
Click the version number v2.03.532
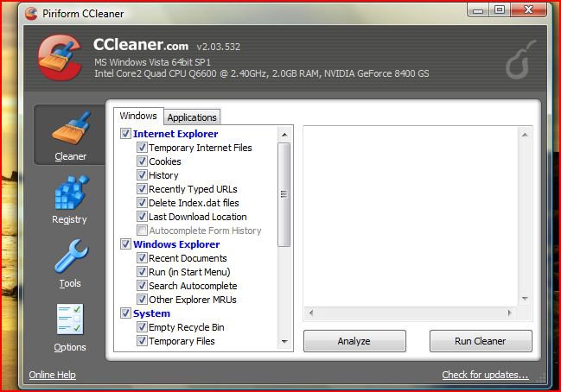[x=218, y=47]
